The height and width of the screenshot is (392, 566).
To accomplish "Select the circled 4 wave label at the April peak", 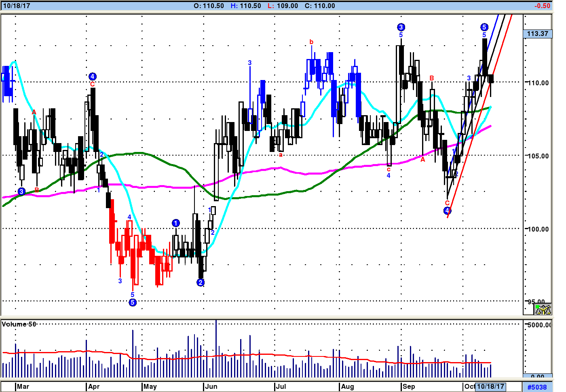I will (x=92, y=76).
